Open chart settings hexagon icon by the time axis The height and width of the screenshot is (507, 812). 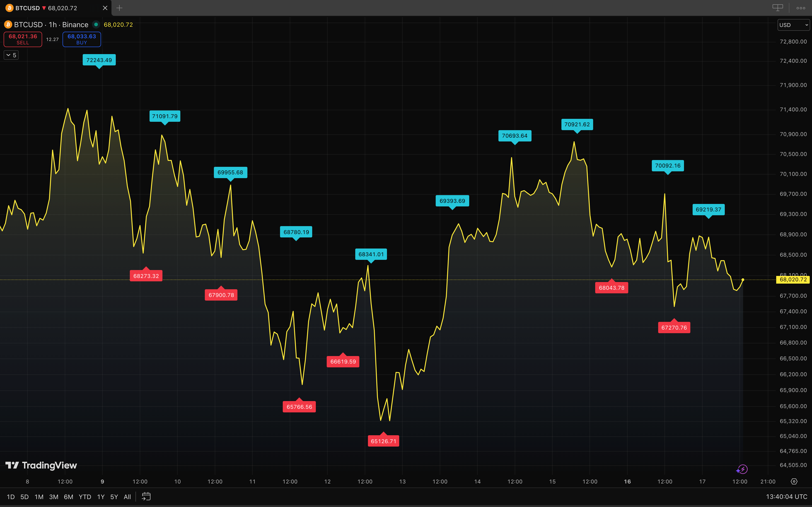click(794, 481)
